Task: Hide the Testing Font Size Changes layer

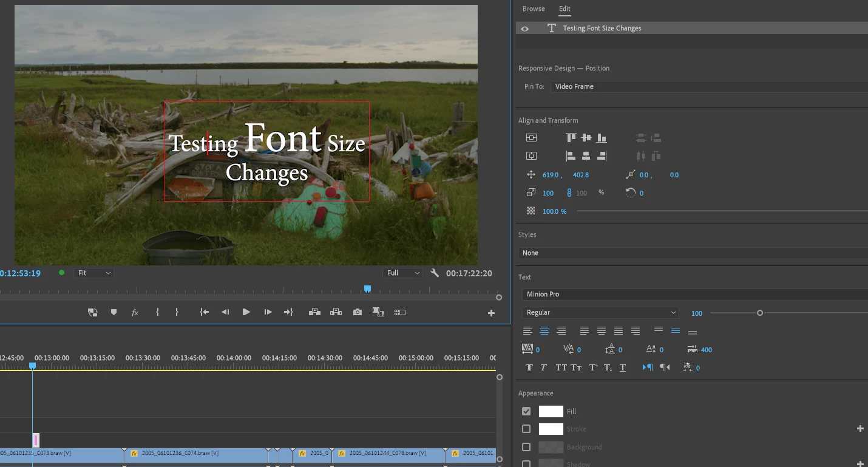Action: (525, 29)
